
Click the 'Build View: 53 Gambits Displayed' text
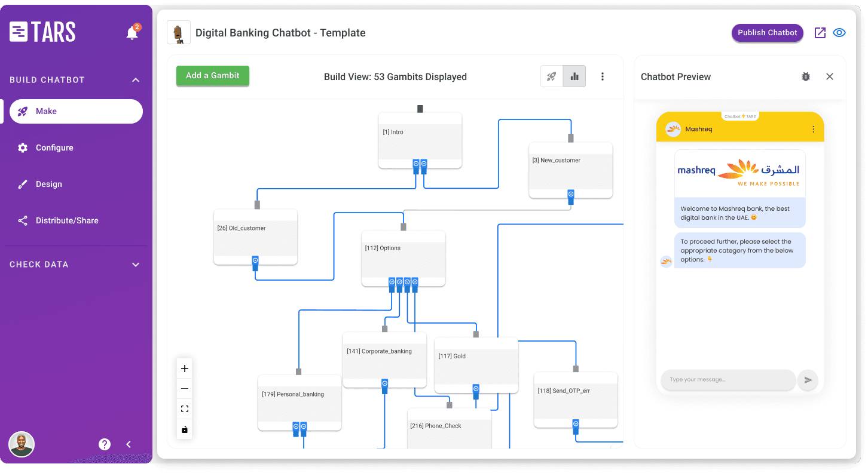tap(395, 76)
